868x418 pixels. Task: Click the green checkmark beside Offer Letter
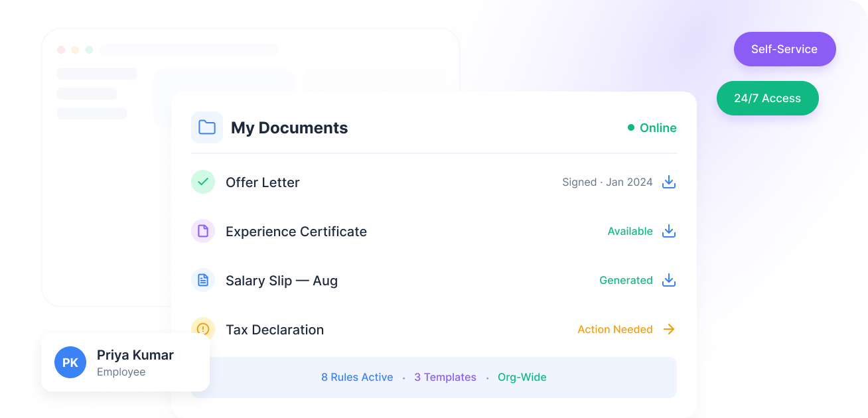[x=203, y=182]
